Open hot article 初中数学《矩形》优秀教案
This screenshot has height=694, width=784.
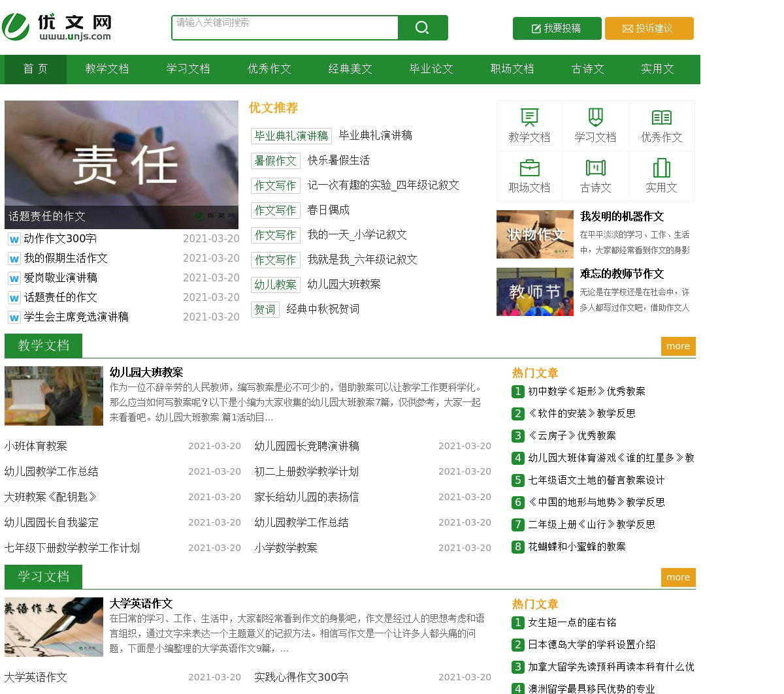[x=586, y=391]
